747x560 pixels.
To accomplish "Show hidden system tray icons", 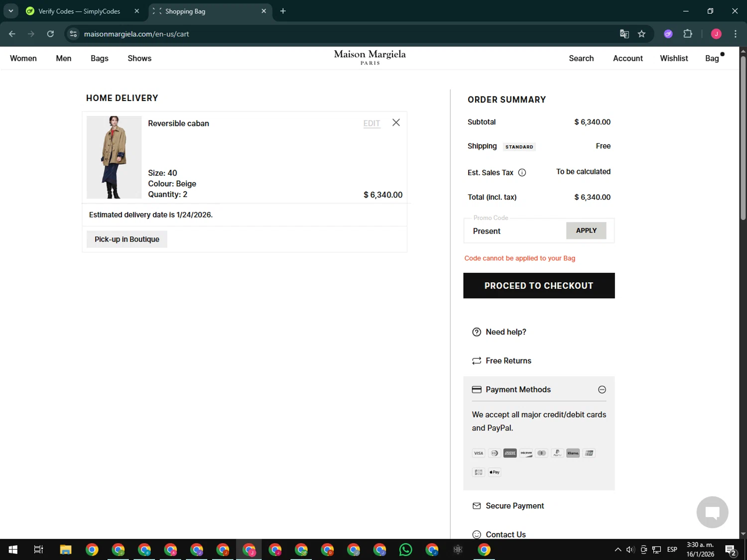I will [618, 550].
